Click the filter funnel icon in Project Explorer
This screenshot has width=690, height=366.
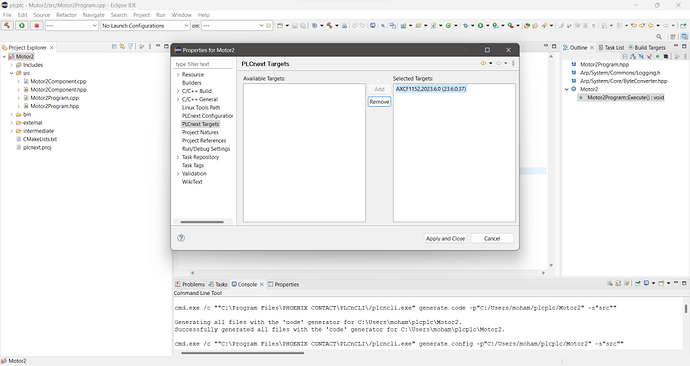[x=130, y=46]
